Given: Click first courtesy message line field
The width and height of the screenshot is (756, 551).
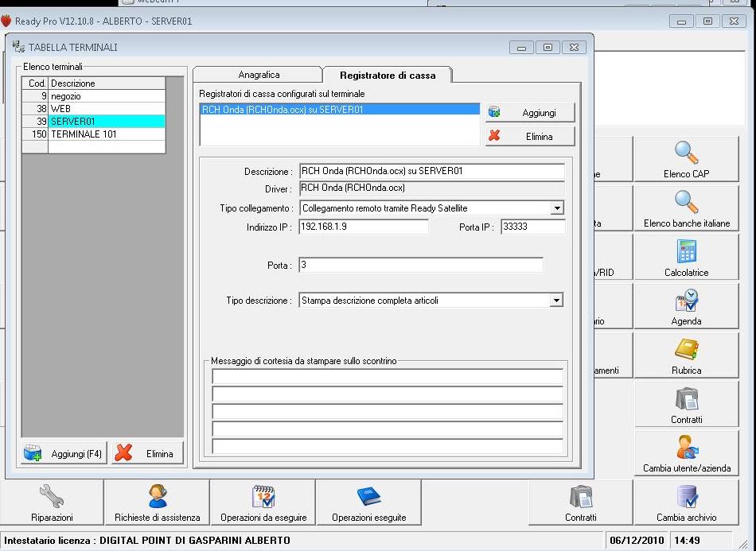Looking at the screenshot, I should [388, 376].
